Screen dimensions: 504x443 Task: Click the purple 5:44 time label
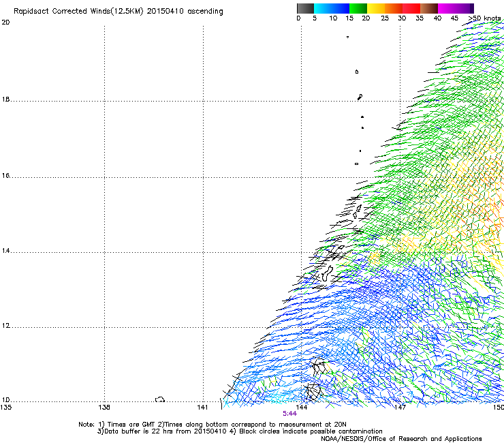pyautogui.click(x=289, y=414)
